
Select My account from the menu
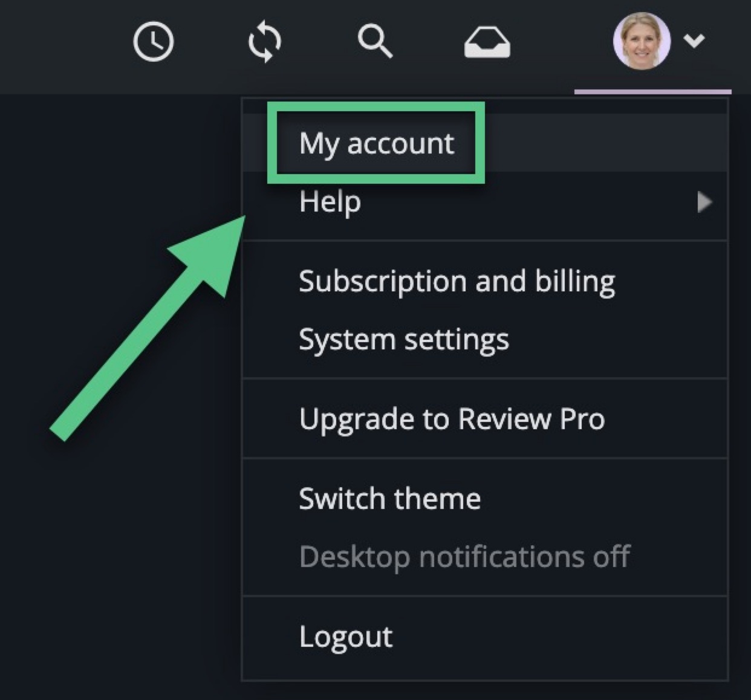[x=376, y=143]
